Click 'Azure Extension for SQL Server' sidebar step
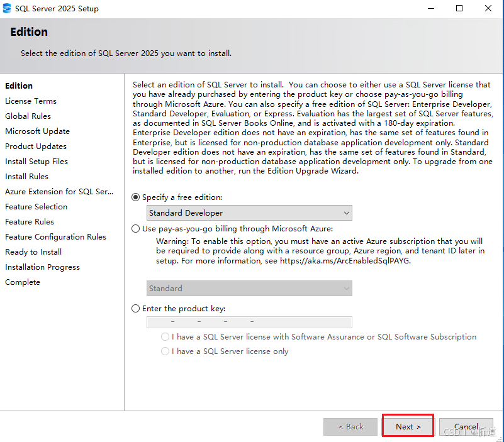 point(59,192)
